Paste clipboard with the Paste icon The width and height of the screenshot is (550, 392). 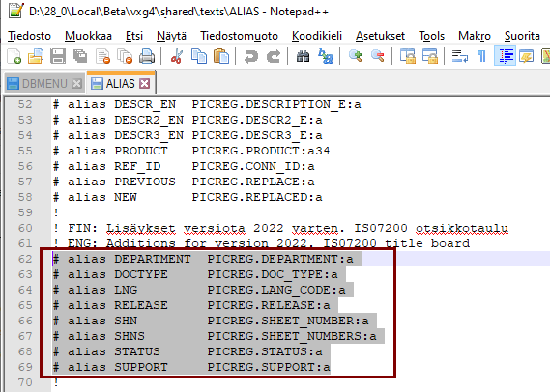point(221,56)
